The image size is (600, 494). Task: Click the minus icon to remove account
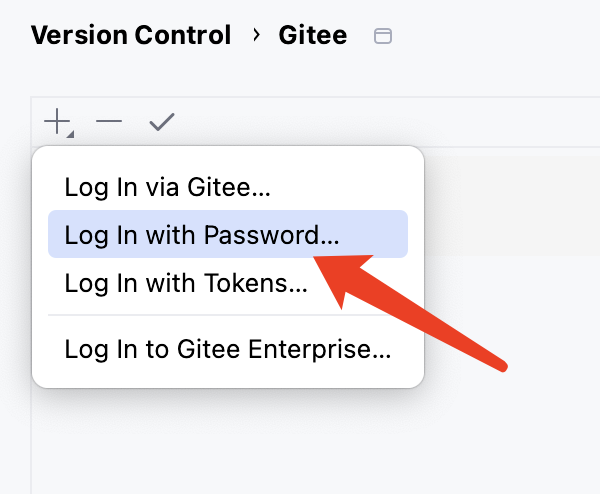click(x=109, y=123)
